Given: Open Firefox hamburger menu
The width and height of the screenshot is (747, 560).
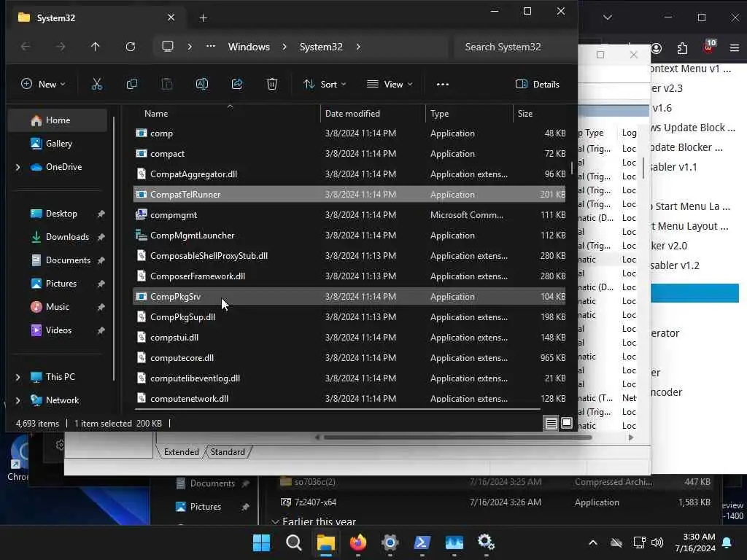Looking at the screenshot, I should 734,48.
